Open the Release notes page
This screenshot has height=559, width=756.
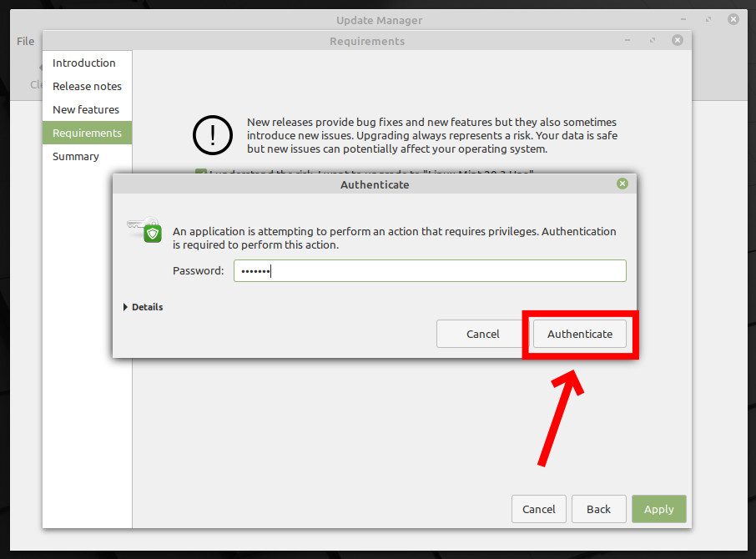coord(87,86)
